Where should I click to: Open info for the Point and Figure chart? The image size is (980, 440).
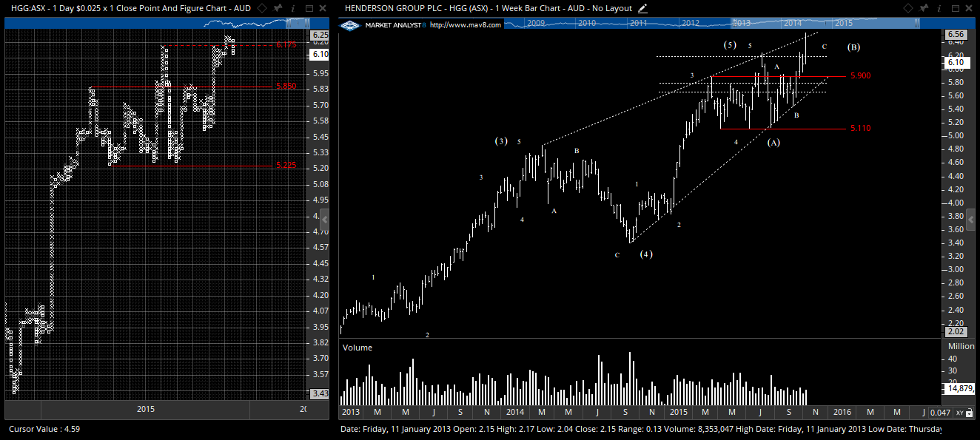pos(292,8)
